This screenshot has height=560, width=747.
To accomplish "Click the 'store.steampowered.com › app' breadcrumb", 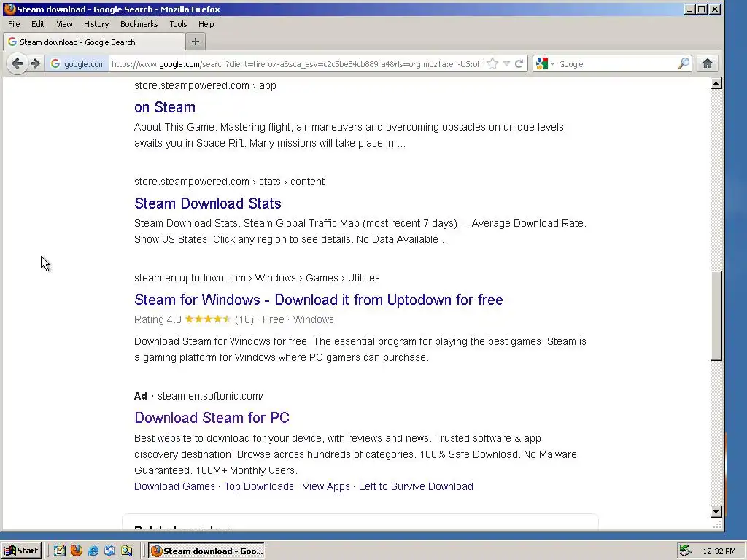I will [205, 85].
